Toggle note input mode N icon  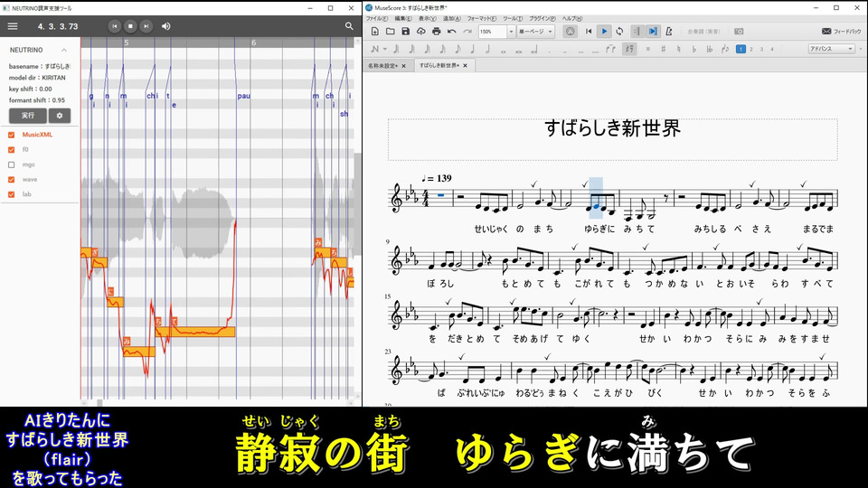[x=374, y=49]
